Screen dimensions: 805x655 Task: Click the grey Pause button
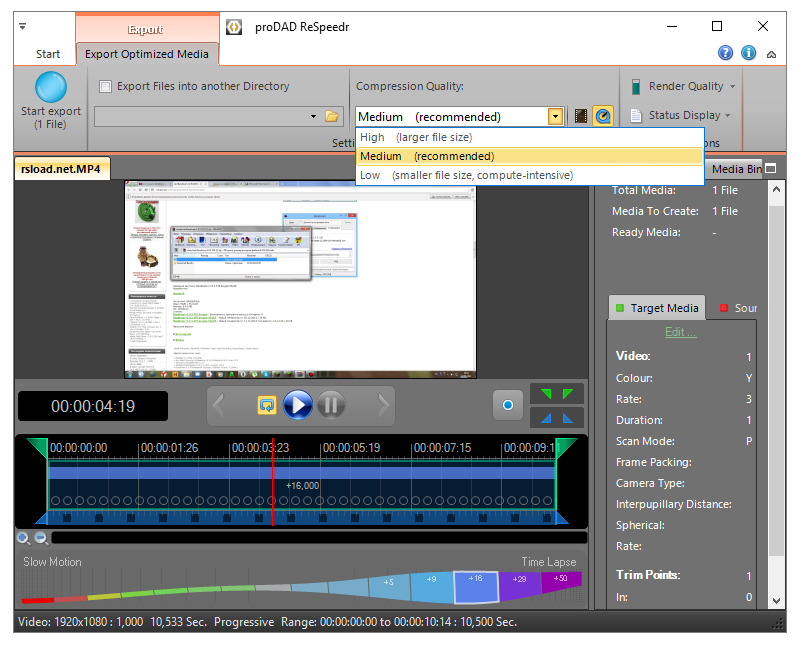[x=331, y=406]
